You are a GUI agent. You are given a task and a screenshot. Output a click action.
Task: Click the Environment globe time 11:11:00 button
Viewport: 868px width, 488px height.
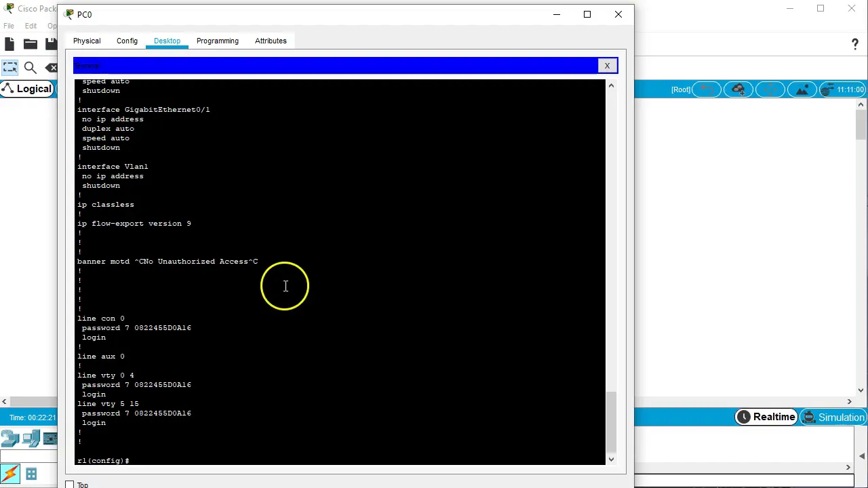[842, 89]
